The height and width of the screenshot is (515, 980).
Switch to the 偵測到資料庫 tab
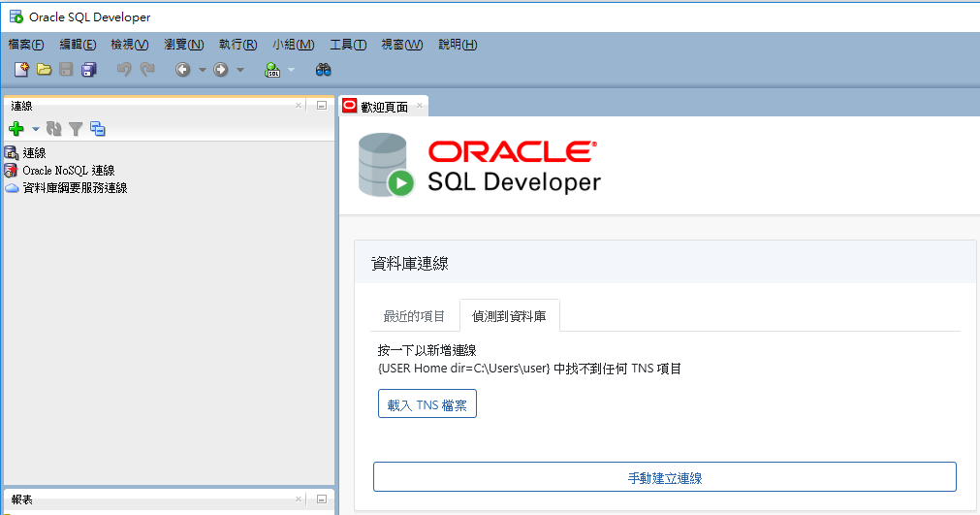[509, 316]
